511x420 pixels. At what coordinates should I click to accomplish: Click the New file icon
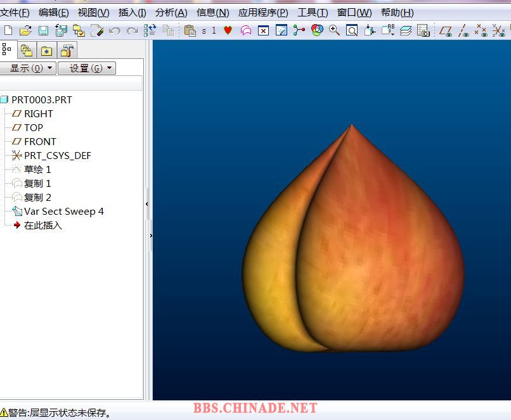pyautogui.click(x=8, y=30)
